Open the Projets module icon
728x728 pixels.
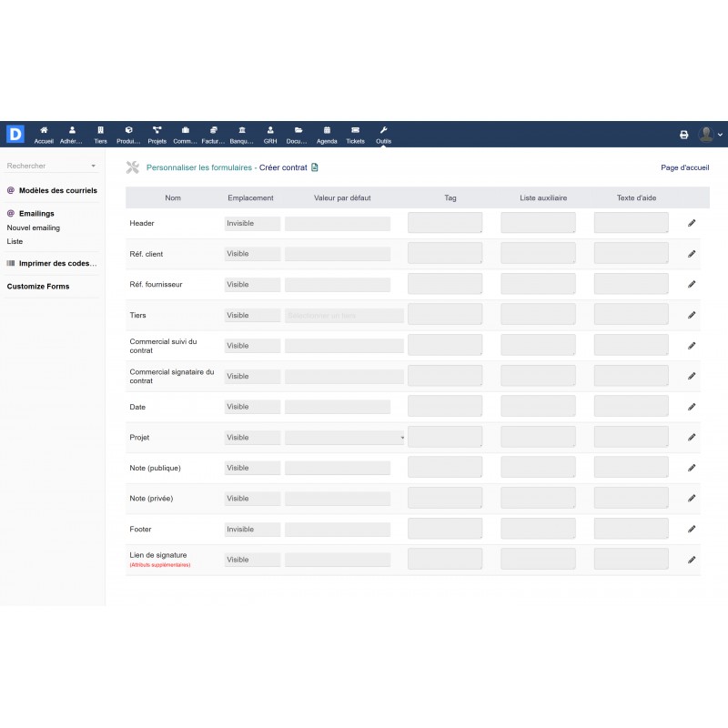157,133
